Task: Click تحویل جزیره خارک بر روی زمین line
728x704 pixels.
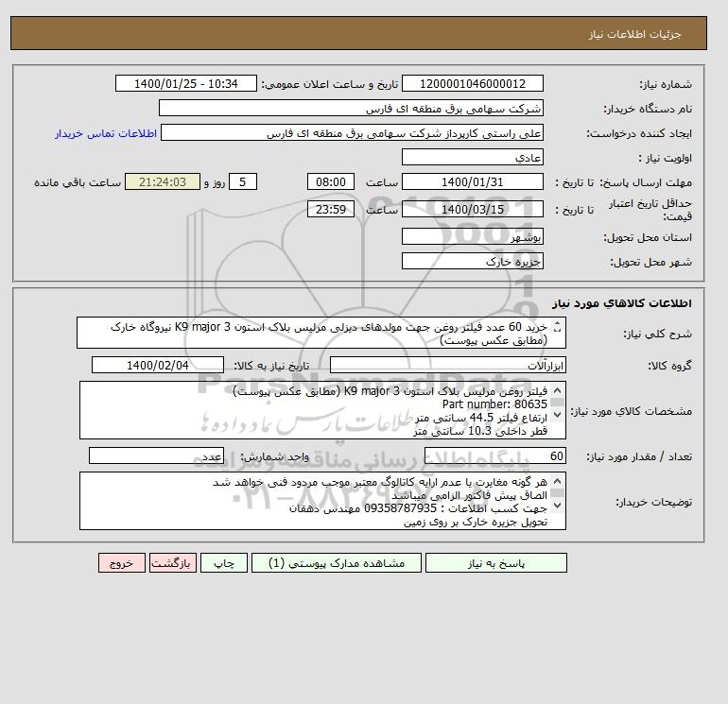Action: tap(476, 522)
